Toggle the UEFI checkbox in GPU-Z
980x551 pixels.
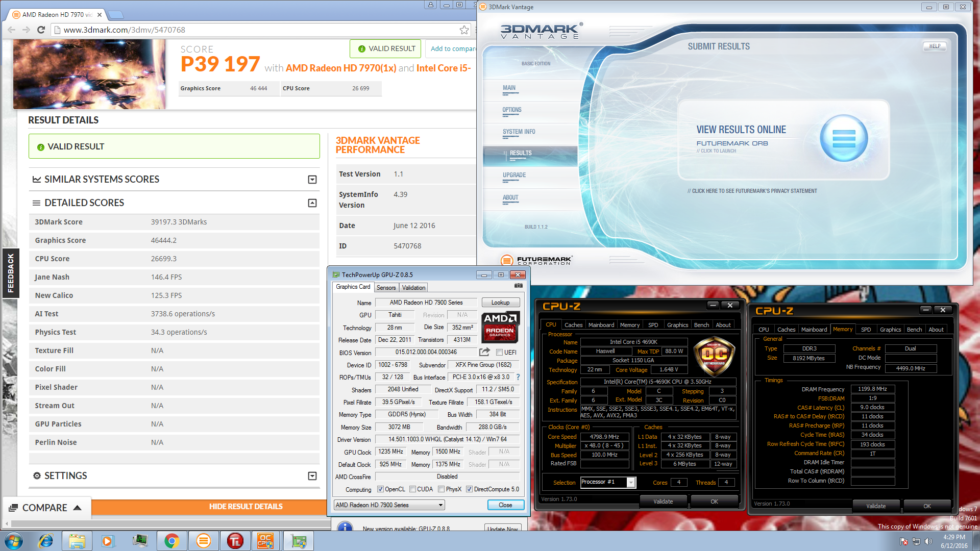tap(499, 353)
